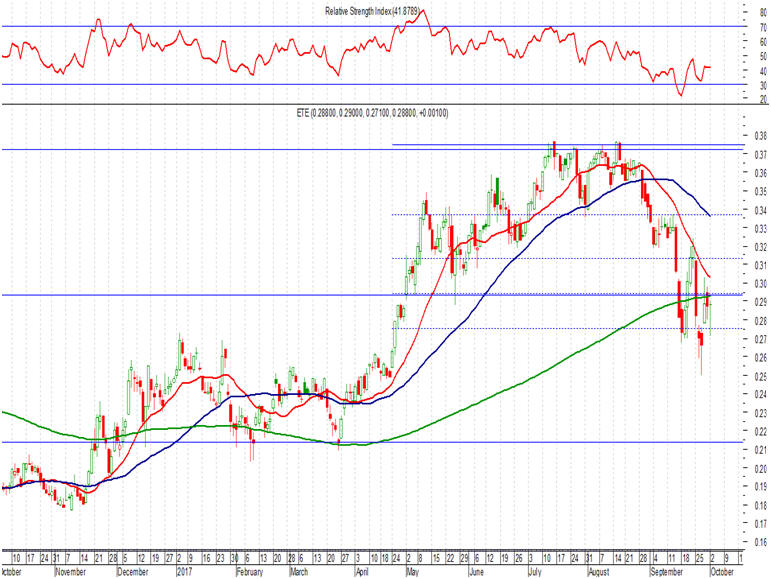Click the 0.18 price axis label
This screenshot has height=579, width=771.
pos(760,506)
